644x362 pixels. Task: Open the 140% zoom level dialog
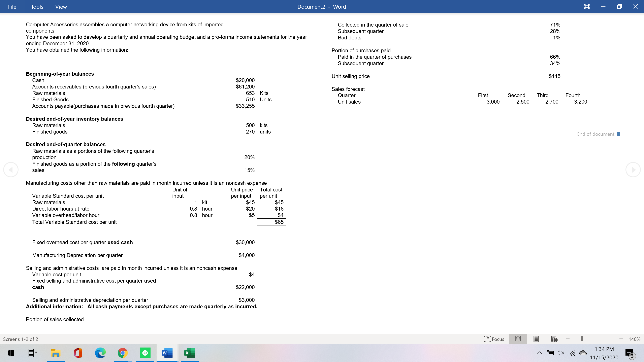[634, 339]
